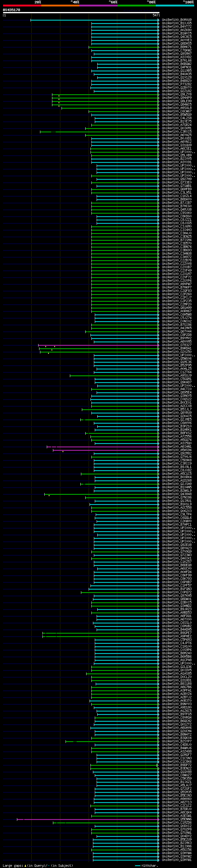197x868 pixels.
Task: Click the magenta alignment bar for UniRef100_O78327
Action: [99, 345]
